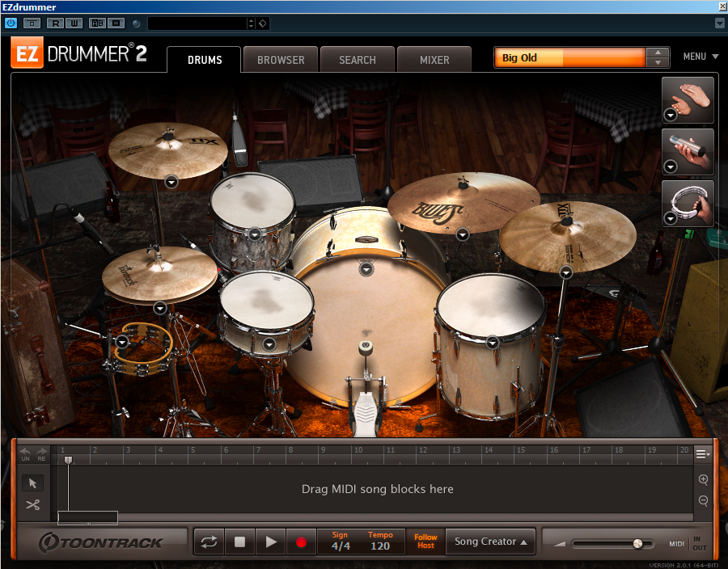Viewport: 728px width, 569px height.
Task: Zoom in the timeline
Action: pyautogui.click(x=704, y=479)
